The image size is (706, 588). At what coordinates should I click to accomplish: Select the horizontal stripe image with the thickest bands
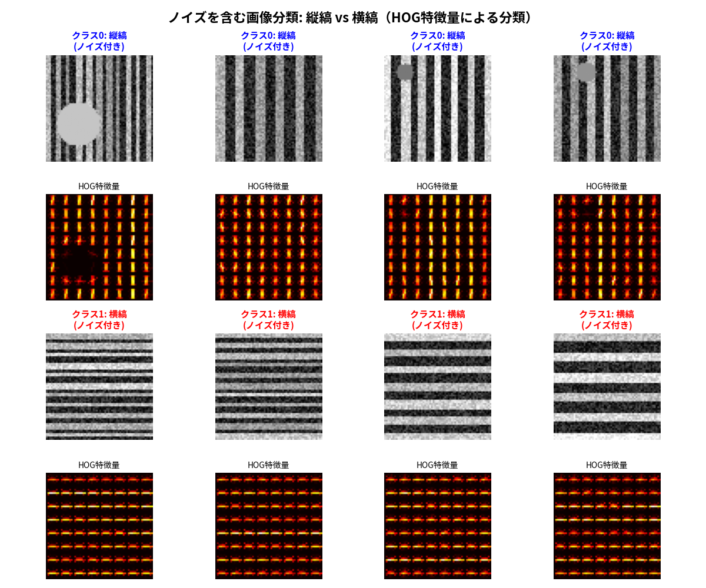(x=607, y=386)
